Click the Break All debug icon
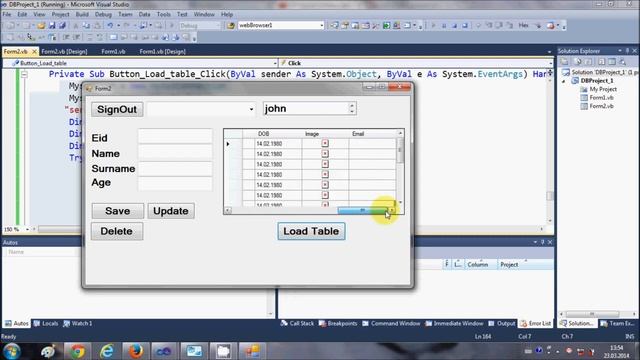Viewport: 640px width, 360px height. click(444, 25)
